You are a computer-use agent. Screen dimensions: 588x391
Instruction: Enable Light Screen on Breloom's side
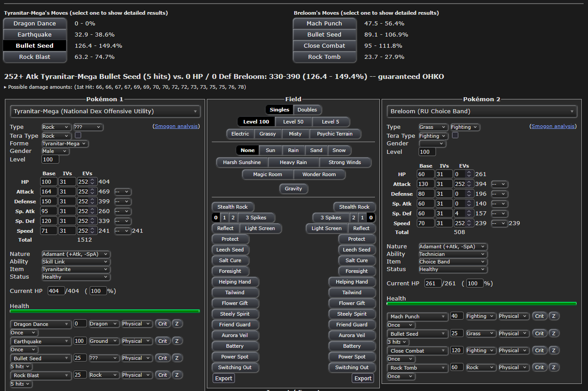(x=327, y=228)
